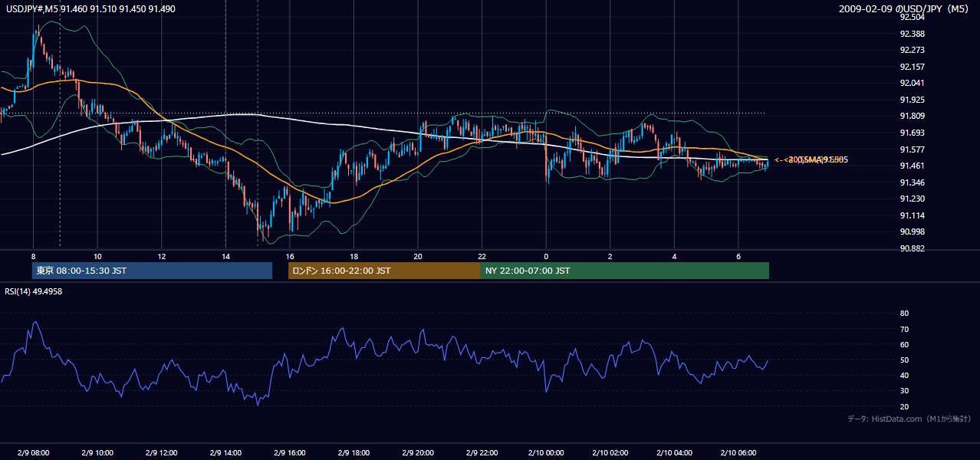The height and width of the screenshot is (460, 980).
Task: Click the 2009-02-09 USD/JPY (M5) chart title
Action: [905, 8]
